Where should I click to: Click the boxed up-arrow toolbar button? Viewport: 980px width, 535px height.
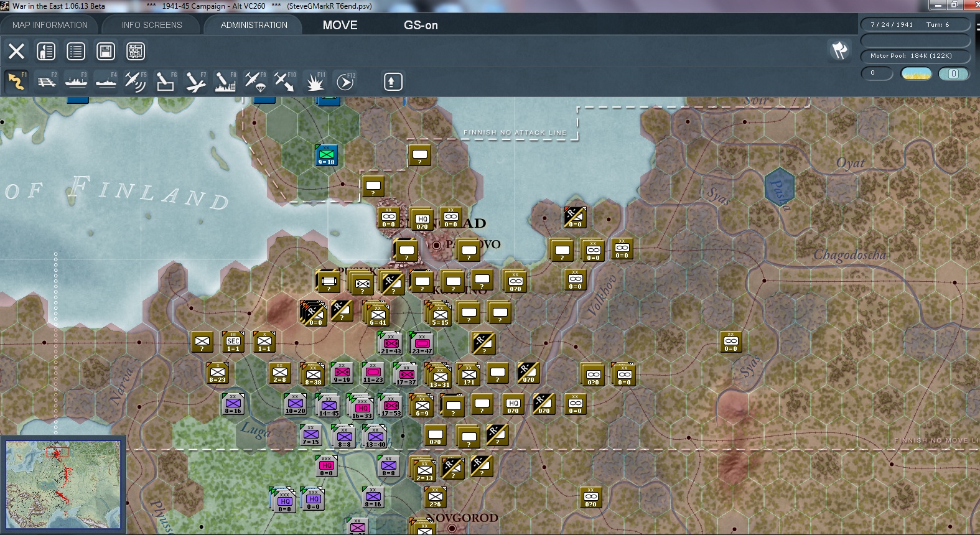point(393,81)
